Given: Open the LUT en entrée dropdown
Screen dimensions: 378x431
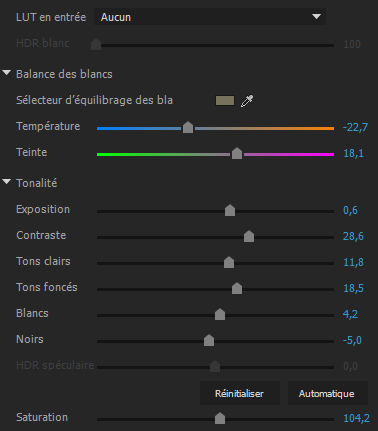Looking at the screenshot, I should (x=210, y=17).
